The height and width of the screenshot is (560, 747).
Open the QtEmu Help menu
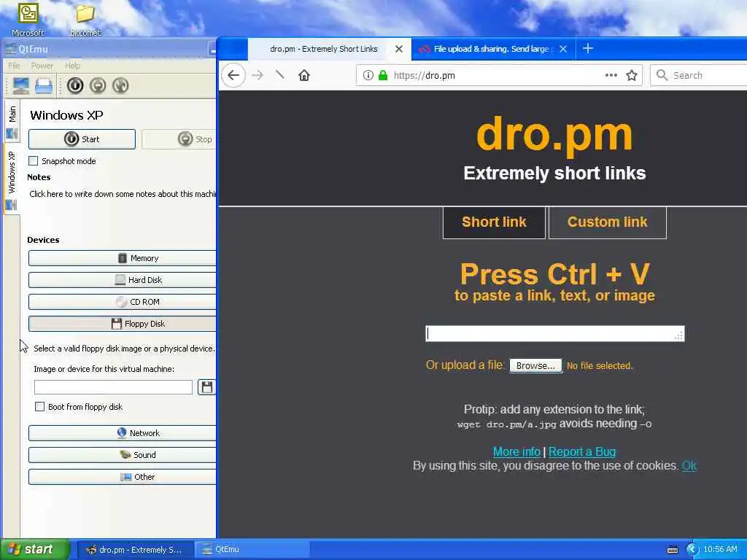pyautogui.click(x=72, y=66)
